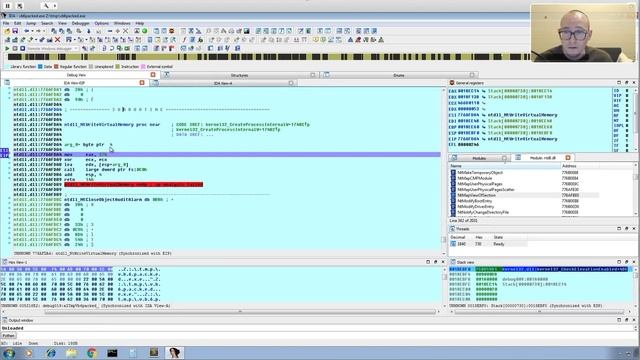The height and width of the screenshot is (360, 640).
Task: Close the Debug View tab
Action: 153,75
